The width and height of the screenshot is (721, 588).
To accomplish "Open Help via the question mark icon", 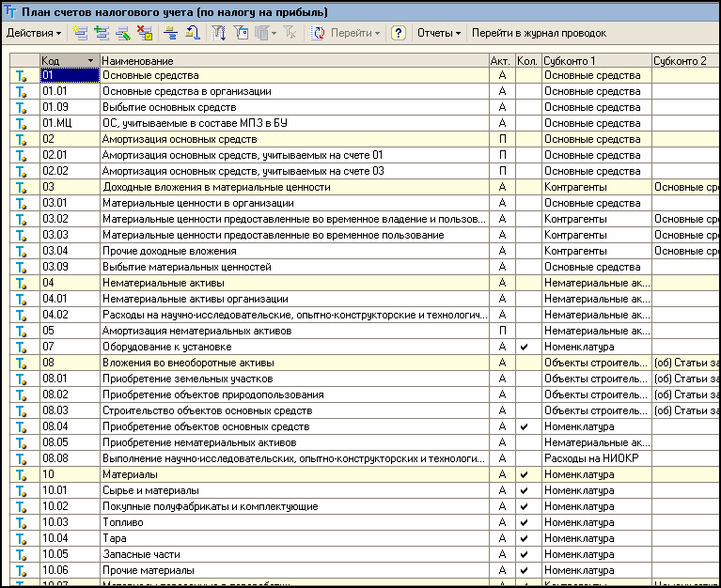I will pos(399,33).
